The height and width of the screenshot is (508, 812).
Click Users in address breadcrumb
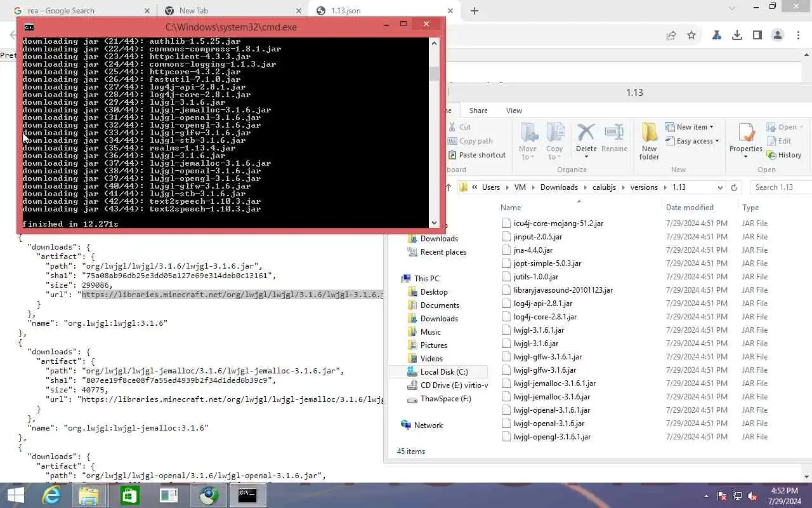491,187
